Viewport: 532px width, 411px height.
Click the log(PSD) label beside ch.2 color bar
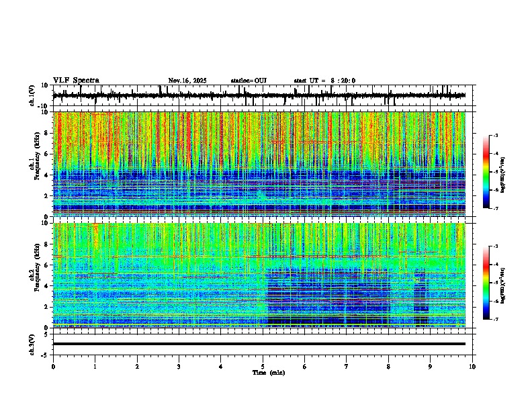(502, 285)
